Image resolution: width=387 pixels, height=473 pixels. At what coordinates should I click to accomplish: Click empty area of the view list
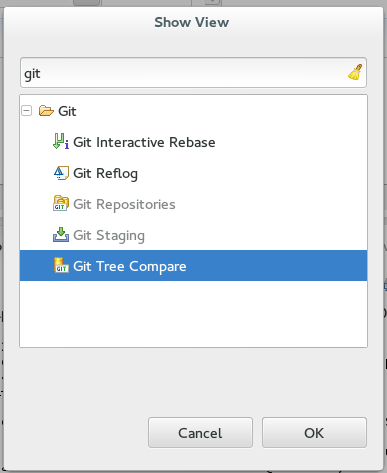(193, 313)
